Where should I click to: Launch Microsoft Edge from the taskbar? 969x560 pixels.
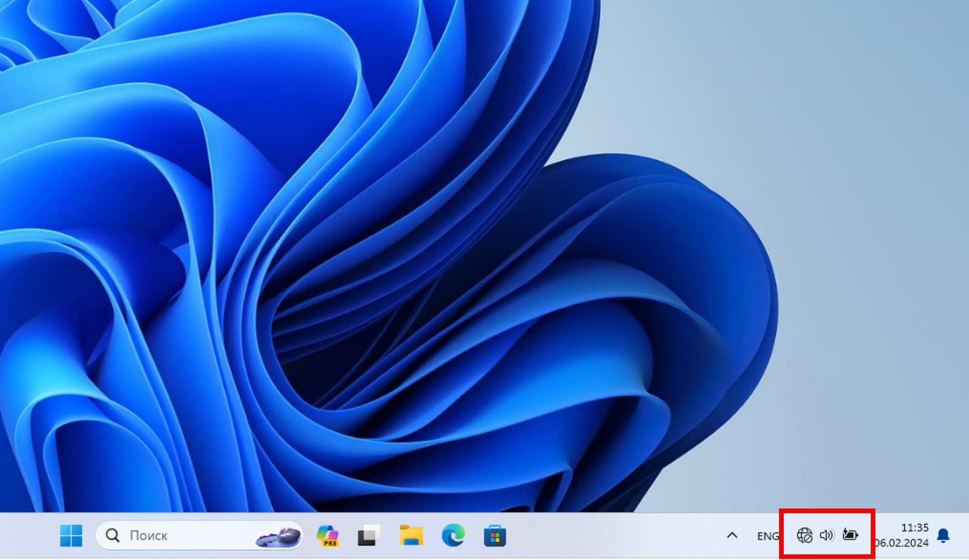453,536
